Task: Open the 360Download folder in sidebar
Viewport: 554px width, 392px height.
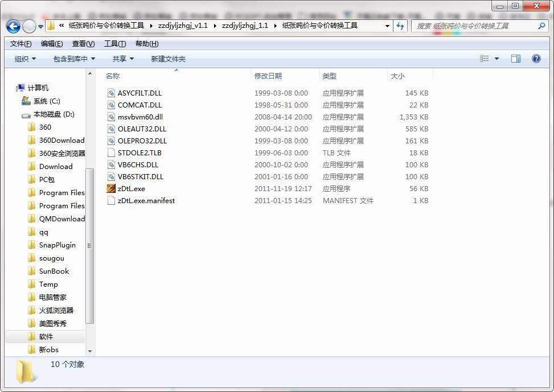Action: 61,140
